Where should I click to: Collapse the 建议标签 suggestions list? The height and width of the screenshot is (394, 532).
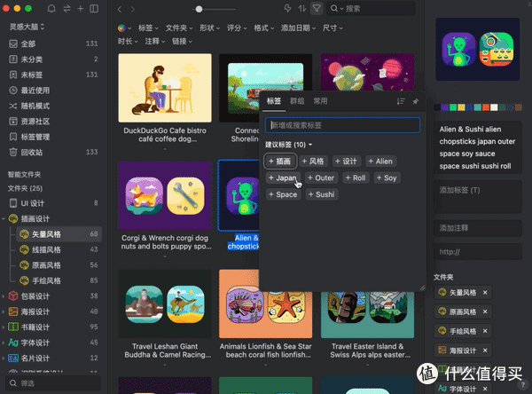(312, 144)
